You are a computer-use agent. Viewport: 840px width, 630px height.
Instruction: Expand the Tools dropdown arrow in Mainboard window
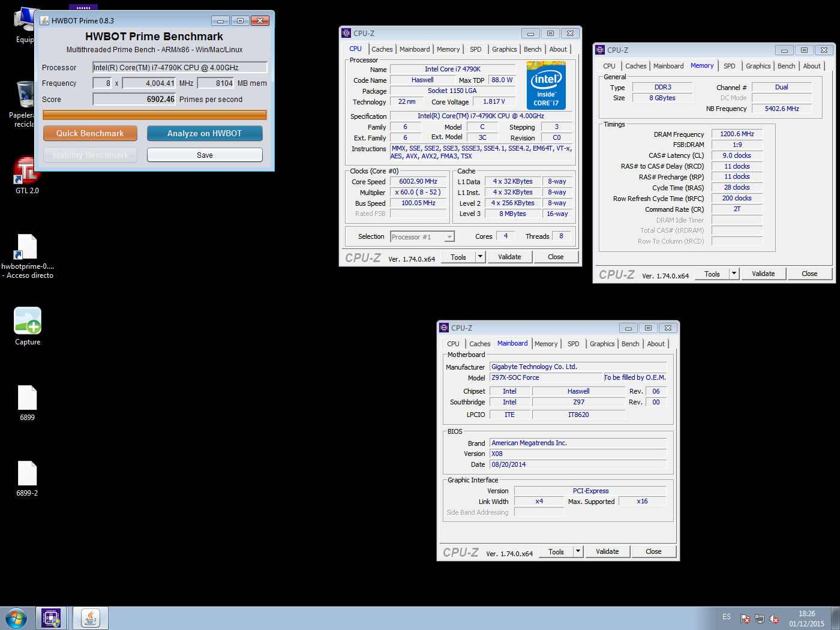pyautogui.click(x=578, y=551)
